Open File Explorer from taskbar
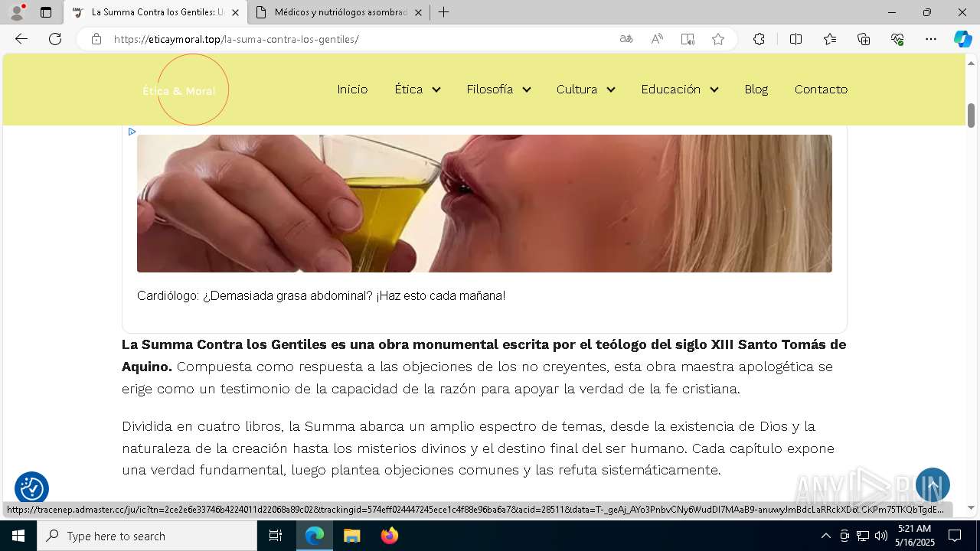980x551 pixels. pos(351,536)
